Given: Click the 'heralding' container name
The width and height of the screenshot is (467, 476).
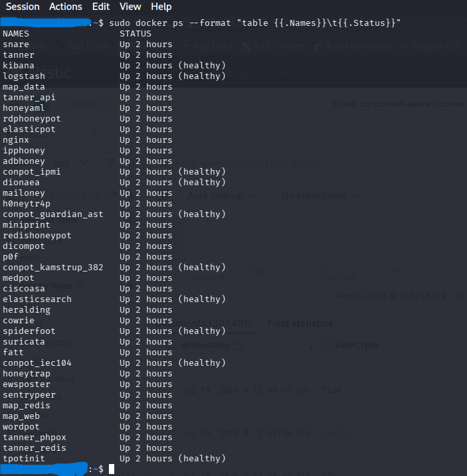Looking at the screenshot, I should (x=27, y=310).
